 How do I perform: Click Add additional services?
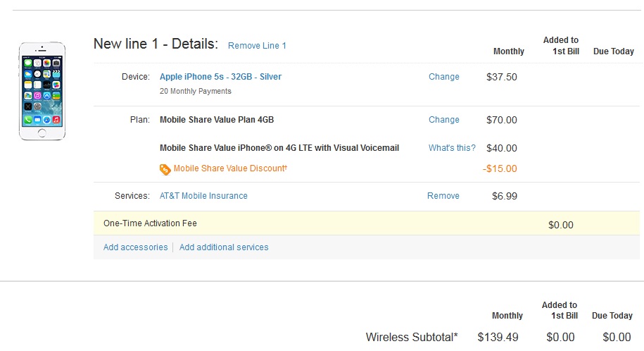coord(224,247)
